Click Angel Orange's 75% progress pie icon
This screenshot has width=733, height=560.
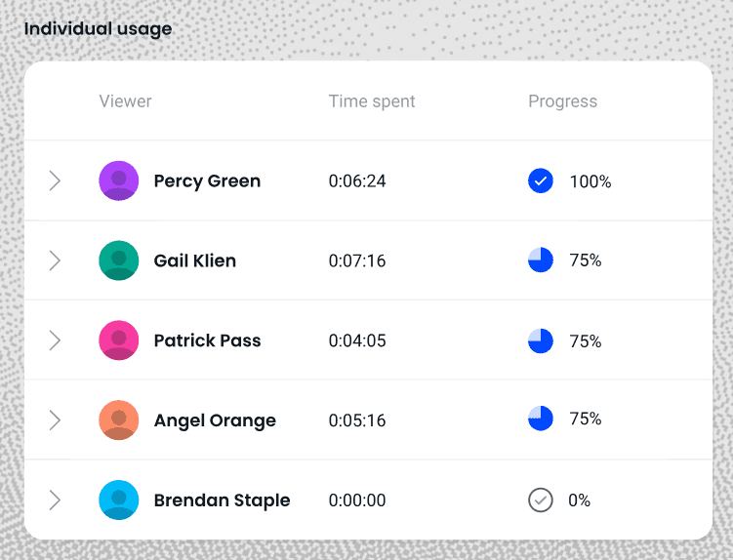click(541, 419)
